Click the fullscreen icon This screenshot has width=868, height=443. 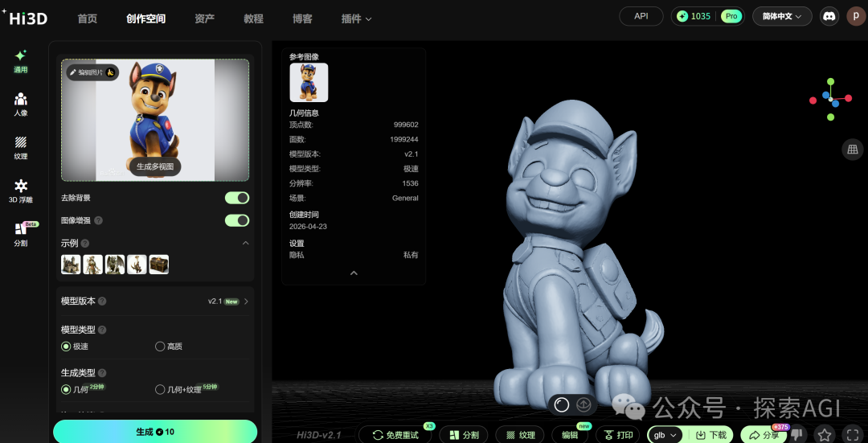tap(853, 435)
